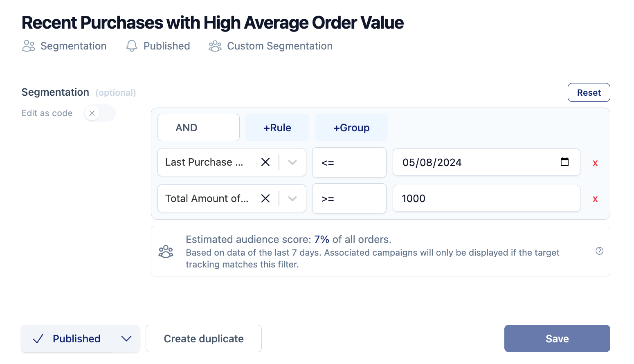This screenshot has width=634, height=364.
Task: Clear the Total Amount field with its X icon
Action: click(265, 198)
